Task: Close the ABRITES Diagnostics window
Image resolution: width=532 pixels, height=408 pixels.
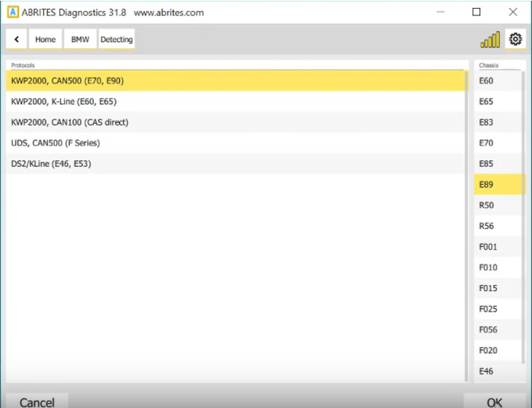Action: 513,12
